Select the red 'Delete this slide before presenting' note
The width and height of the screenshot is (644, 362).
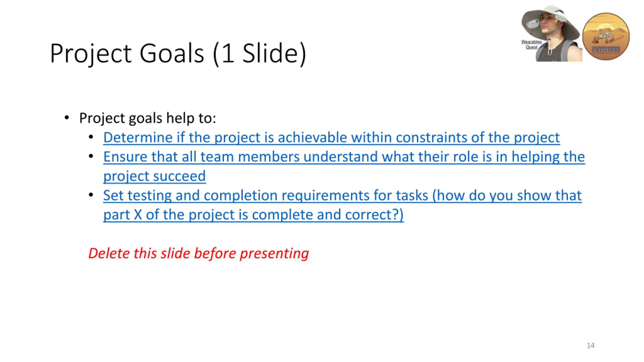pos(198,253)
